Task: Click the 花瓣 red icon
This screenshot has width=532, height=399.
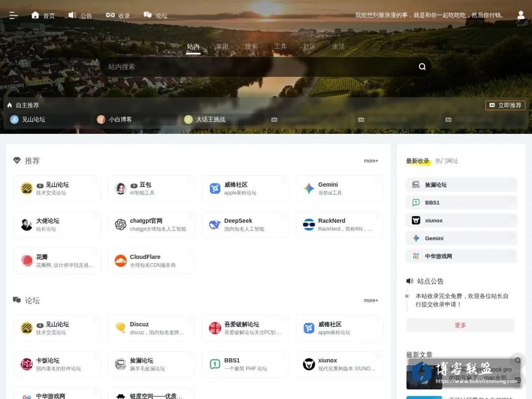Action: tap(27, 261)
